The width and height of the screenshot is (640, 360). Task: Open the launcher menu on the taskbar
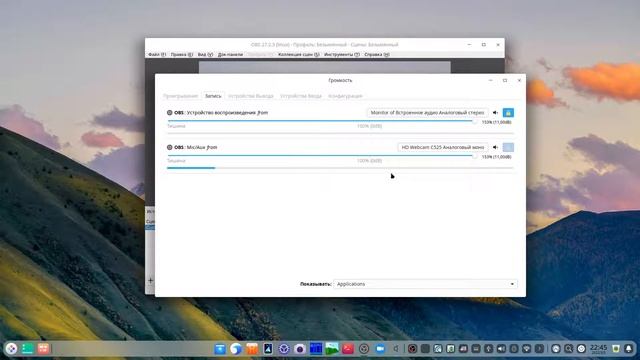tap(11, 349)
